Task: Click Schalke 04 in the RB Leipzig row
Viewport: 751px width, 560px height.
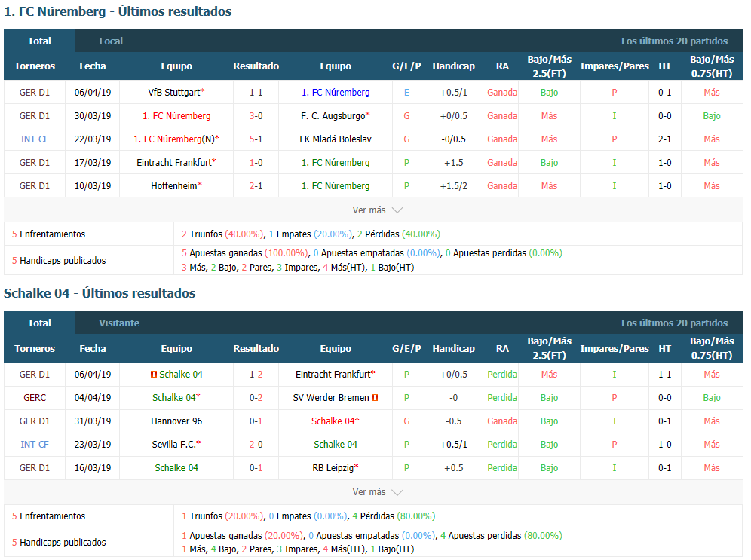Action: [176, 467]
